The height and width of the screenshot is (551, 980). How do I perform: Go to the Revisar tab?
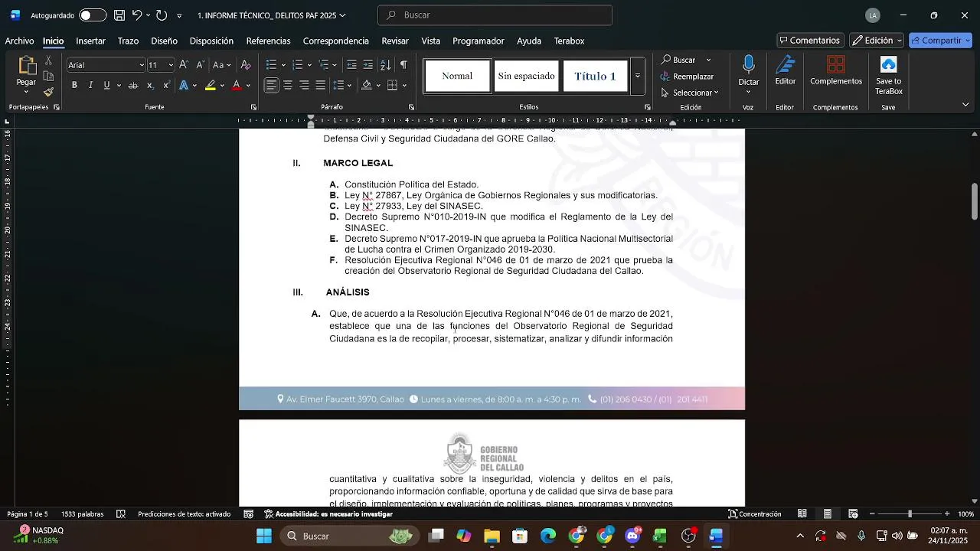(x=395, y=41)
